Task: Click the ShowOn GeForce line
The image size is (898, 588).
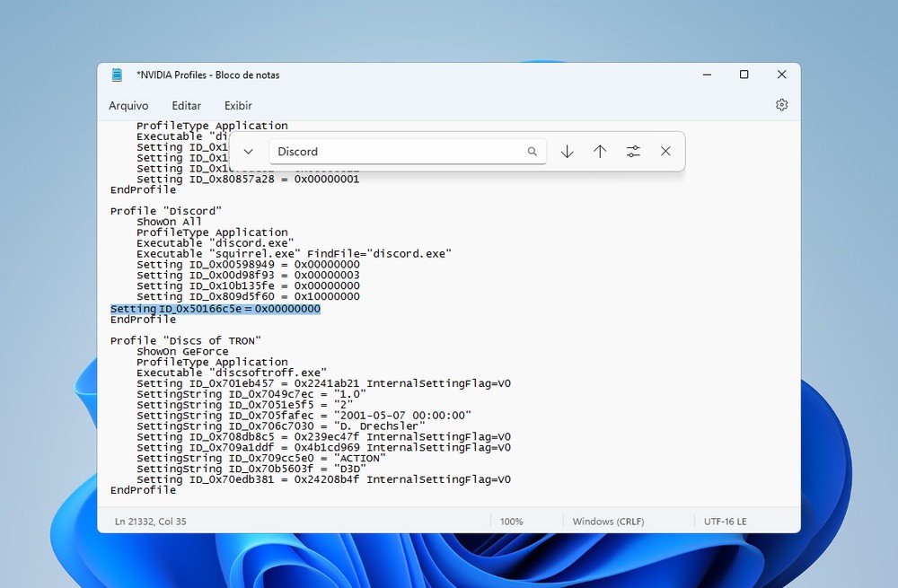Action: pyautogui.click(x=182, y=352)
